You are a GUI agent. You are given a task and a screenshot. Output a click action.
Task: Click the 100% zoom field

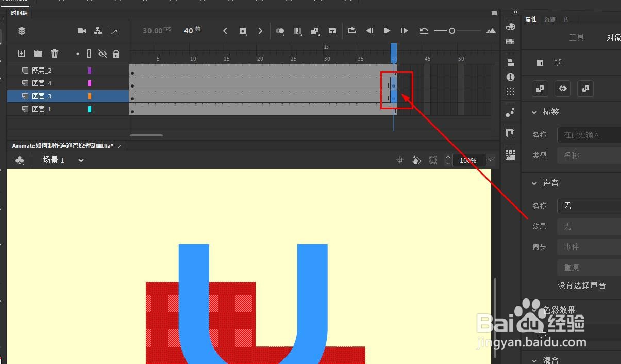468,160
